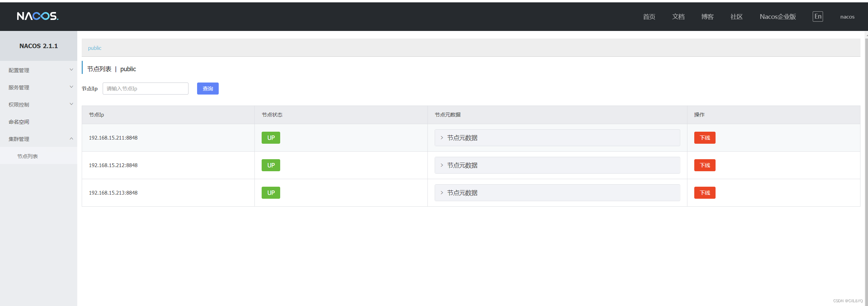Click the NACOS 2.1.1 version label
This screenshot has height=306, width=868.
[x=38, y=46]
